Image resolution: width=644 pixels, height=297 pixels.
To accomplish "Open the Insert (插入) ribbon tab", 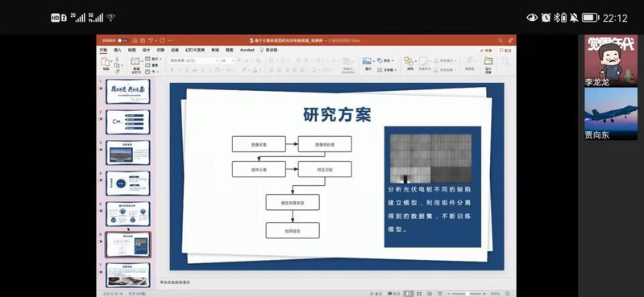I will pos(118,50).
